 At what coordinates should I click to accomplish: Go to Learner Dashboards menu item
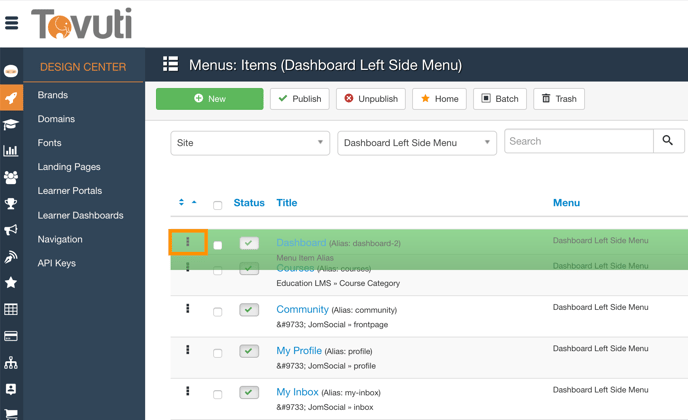tap(80, 215)
